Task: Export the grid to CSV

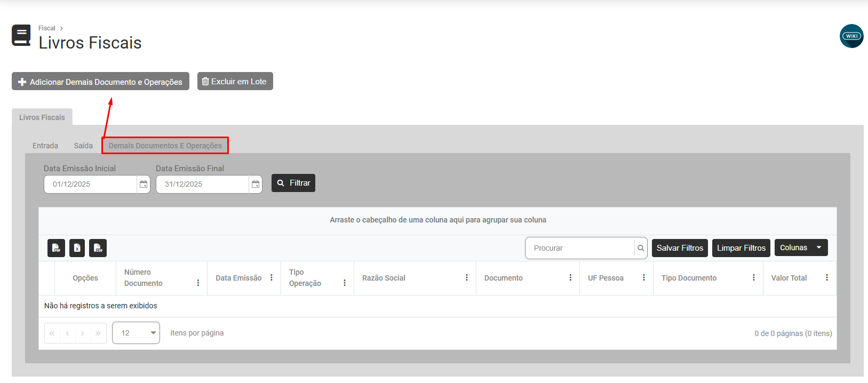Action: [98, 248]
